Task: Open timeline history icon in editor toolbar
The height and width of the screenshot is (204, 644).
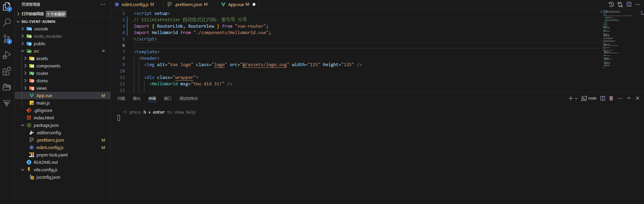Action: [x=611, y=4]
